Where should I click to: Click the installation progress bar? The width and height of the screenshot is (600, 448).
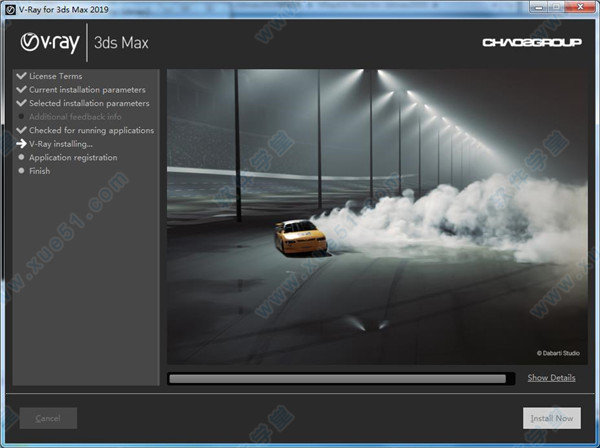341,378
